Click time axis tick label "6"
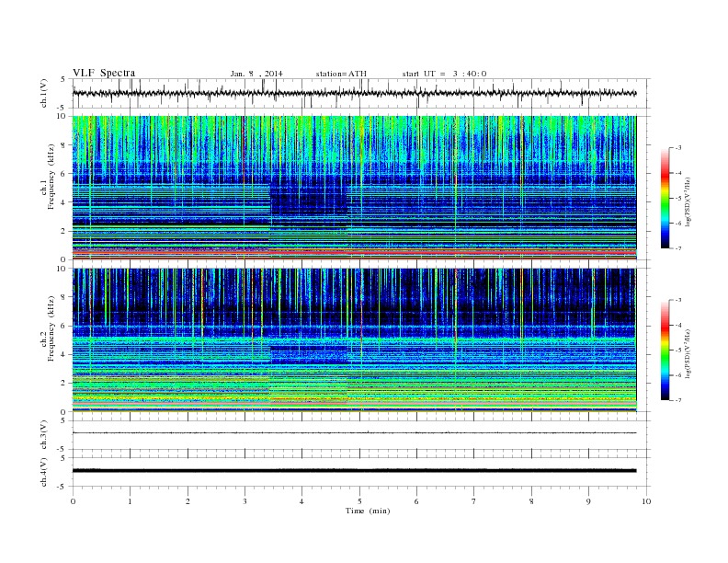 pyautogui.click(x=416, y=501)
